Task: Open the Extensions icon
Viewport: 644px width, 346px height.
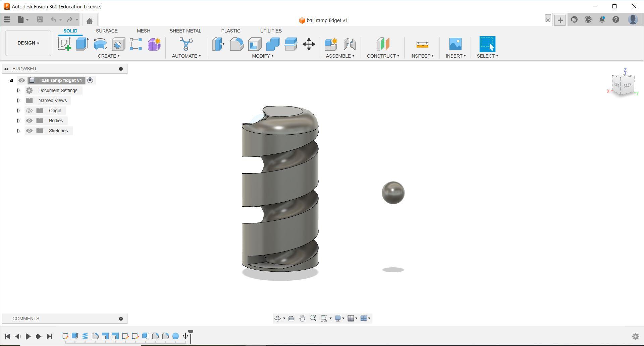Action: [x=574, y=20]
